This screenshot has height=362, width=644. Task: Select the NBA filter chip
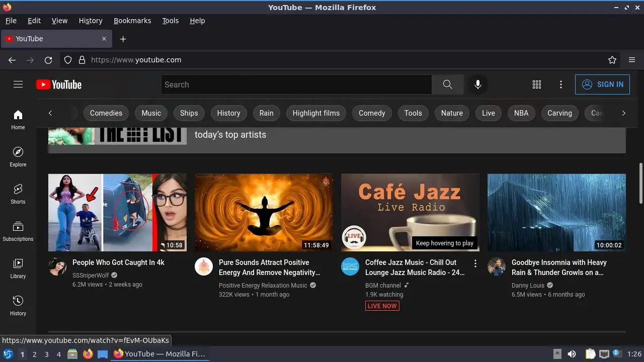click(521, 113)
